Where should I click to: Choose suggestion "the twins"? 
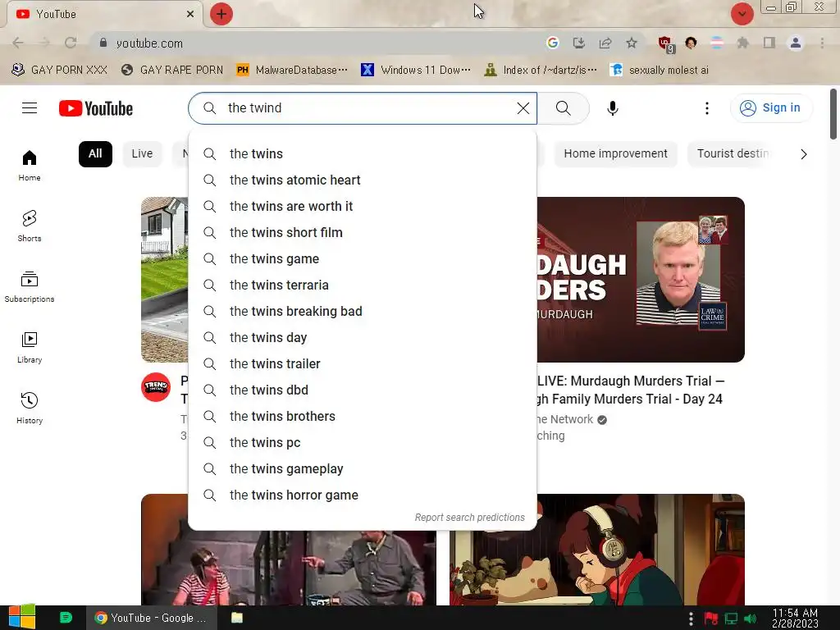(363, 153)
